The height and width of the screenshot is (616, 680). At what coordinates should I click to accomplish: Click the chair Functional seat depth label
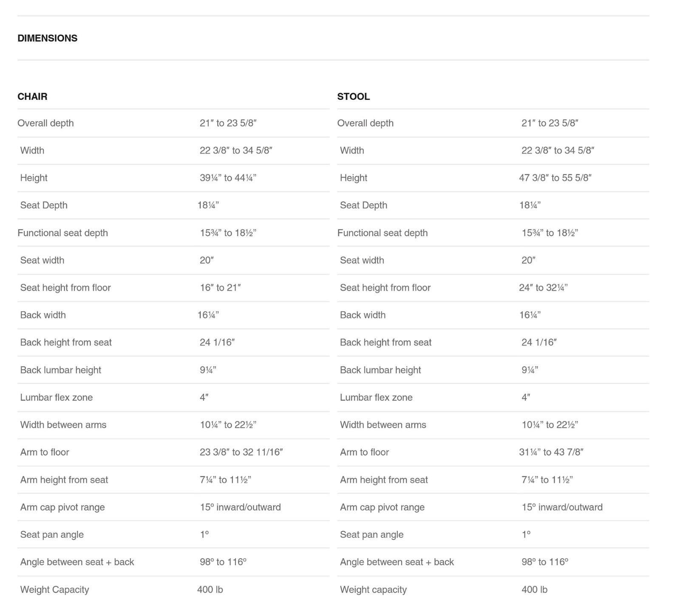[x=62, y=233]
